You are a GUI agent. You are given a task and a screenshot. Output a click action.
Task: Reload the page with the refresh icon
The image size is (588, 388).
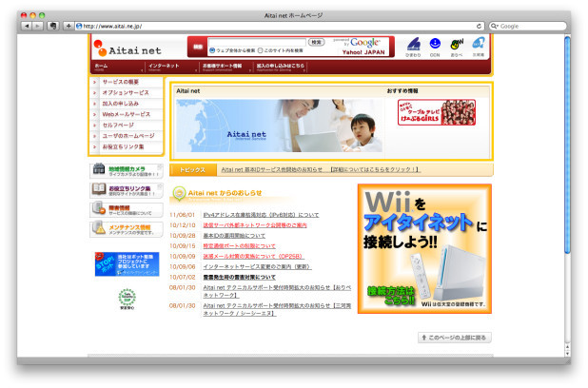[479, 26]
